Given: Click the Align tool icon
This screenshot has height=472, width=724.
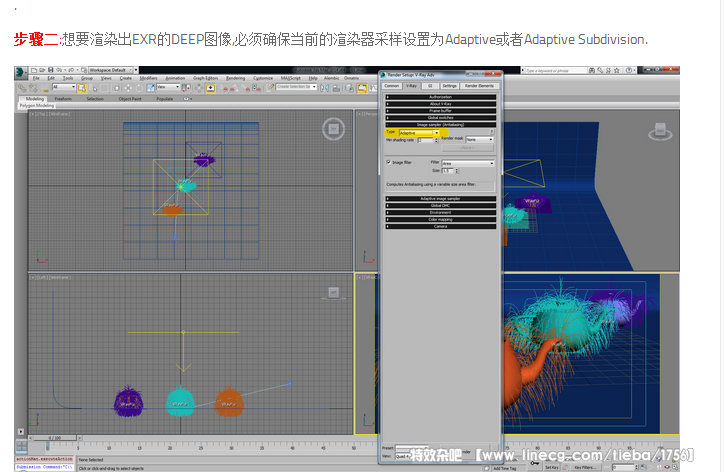Looking at the screenshot, I should pos(336,88).
